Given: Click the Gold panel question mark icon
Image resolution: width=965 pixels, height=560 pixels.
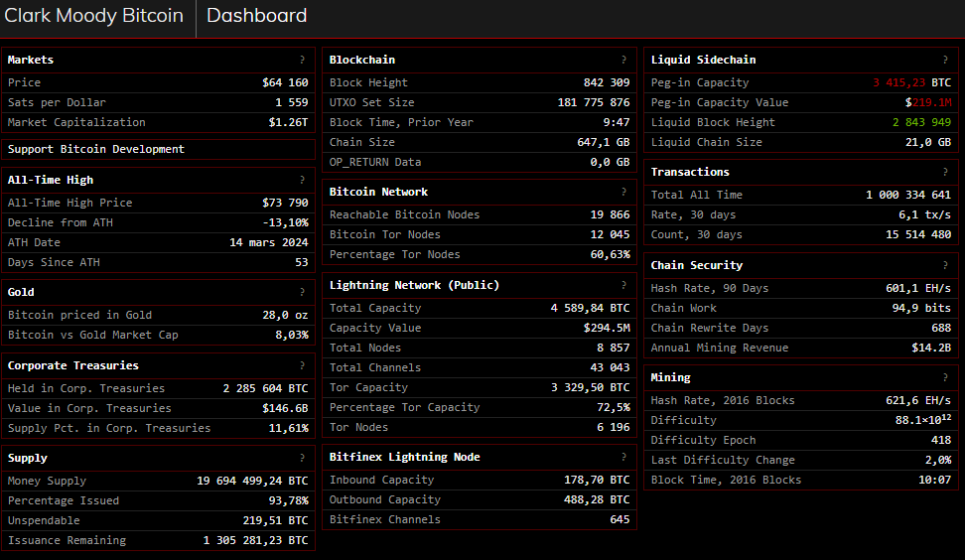Looking at the screenshot, I should [x=302, y=293].
